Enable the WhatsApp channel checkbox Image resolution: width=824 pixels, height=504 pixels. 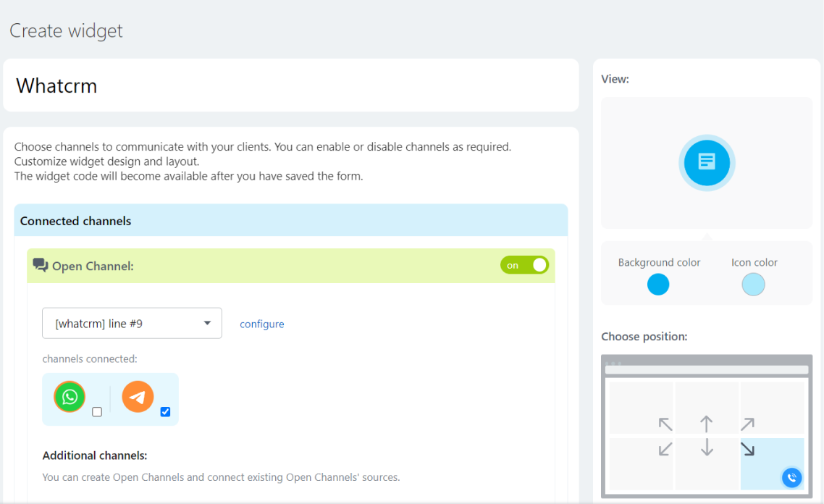pos(97,412)
